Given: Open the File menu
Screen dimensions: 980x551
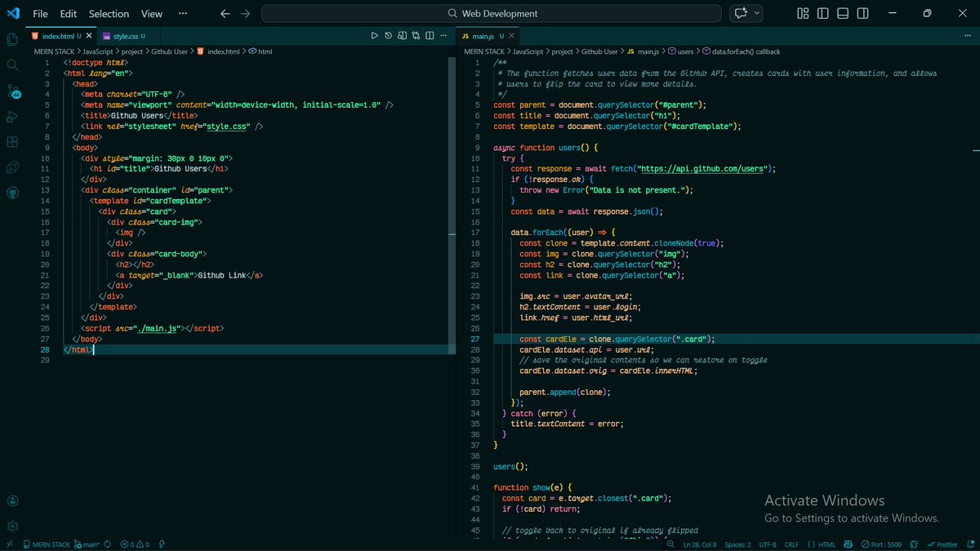Looking at the screenshot, I should tap(40, 13).
